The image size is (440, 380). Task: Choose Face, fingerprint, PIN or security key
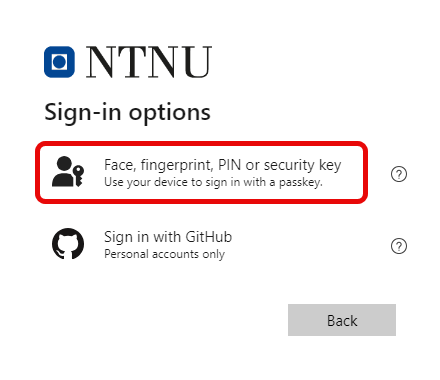[223, 165]
